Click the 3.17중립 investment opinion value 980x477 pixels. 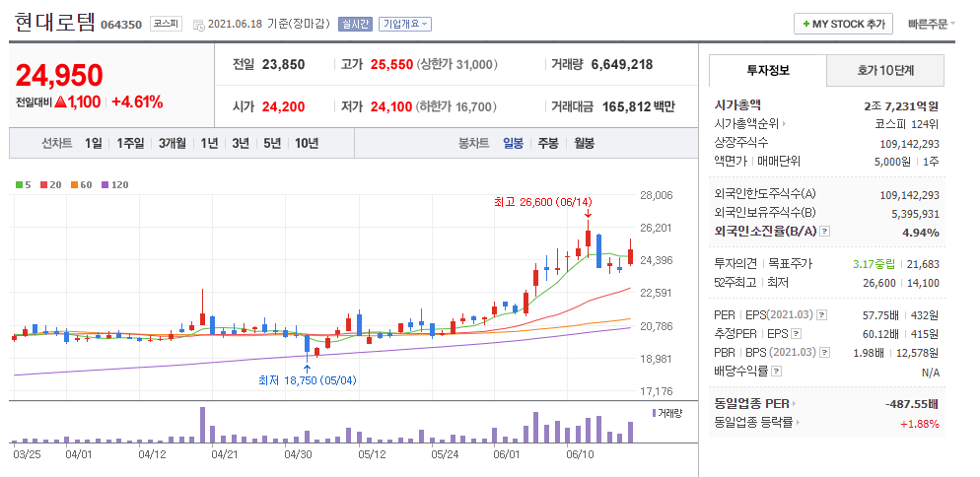876,264
